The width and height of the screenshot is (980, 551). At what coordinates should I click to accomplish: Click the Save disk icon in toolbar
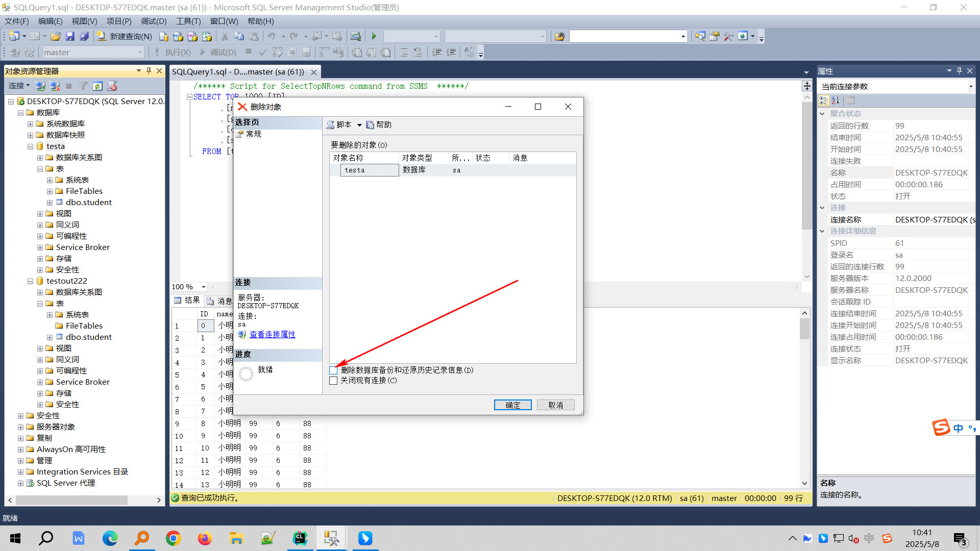(70, 36)
